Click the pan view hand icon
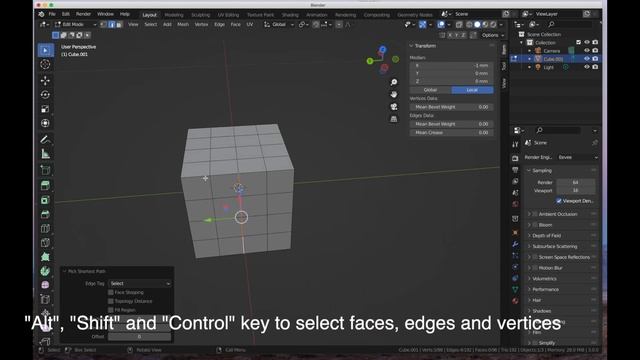640x360 pixels. [393, 95]
